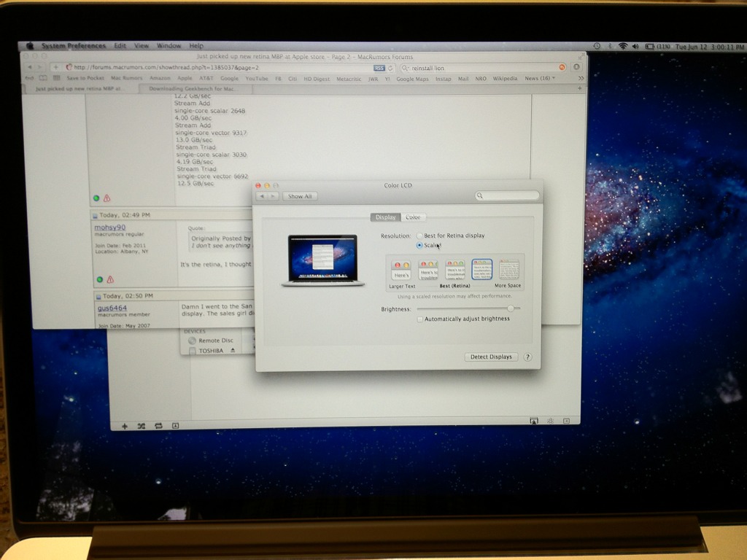Open the Help menu

click(x=196, y=46)
